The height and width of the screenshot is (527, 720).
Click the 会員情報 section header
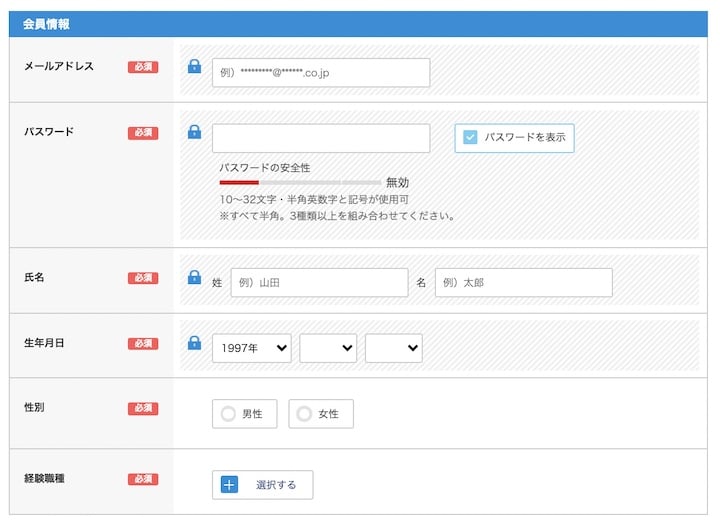pyautogui.click(x=46, y=24)
